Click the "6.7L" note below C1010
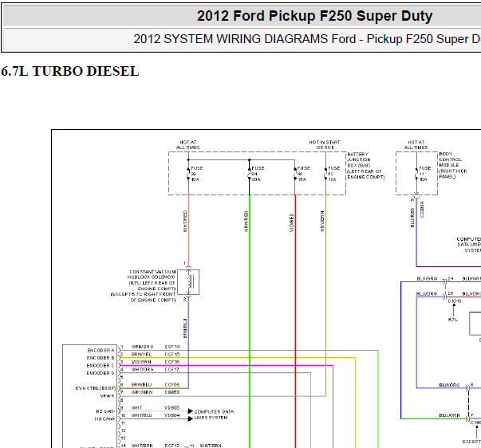The height and width of the screenshot is (448, 481). [x=453, y=320]
